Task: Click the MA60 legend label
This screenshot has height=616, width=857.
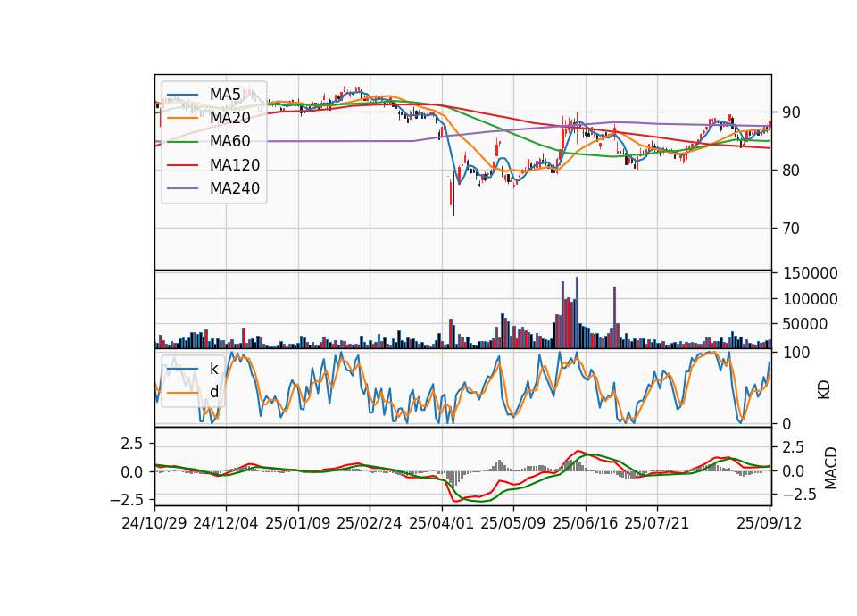Action: [x=229, y=141]
